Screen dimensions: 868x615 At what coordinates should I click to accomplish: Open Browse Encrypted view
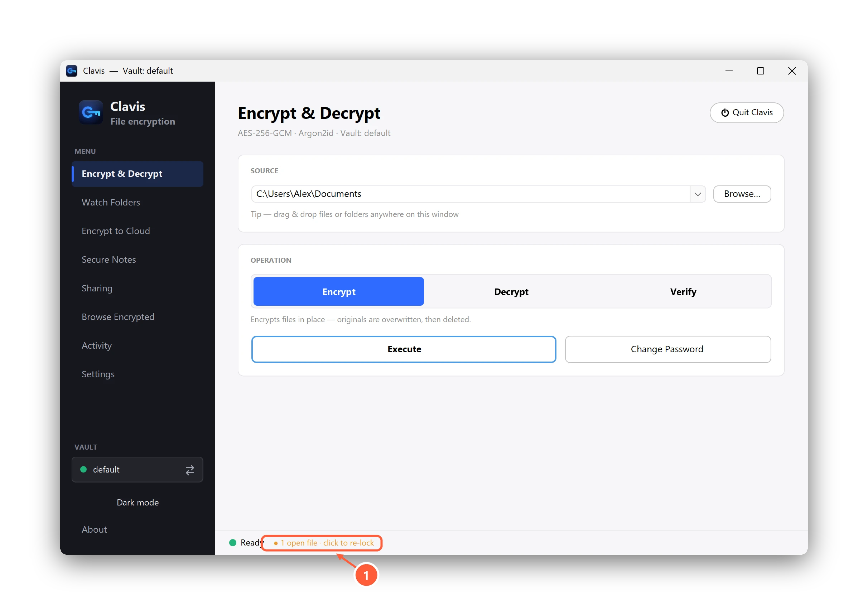pyautogui.click(x=137, y=316)
